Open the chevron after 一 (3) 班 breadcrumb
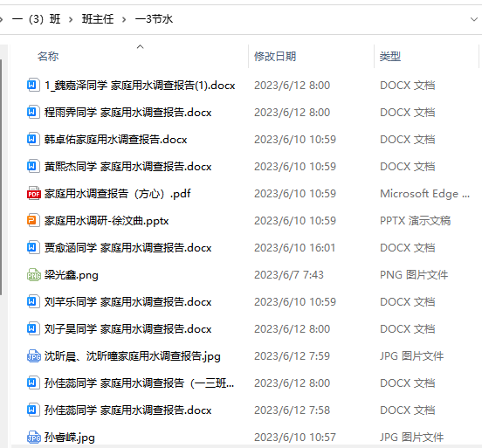This screenshot has width=482, height=448. [71, 19]
